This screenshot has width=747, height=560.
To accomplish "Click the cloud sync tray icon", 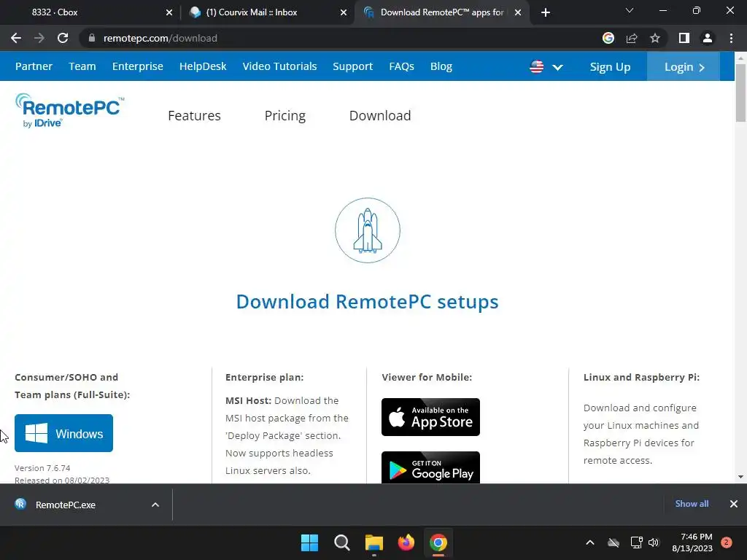I will 614,542.
